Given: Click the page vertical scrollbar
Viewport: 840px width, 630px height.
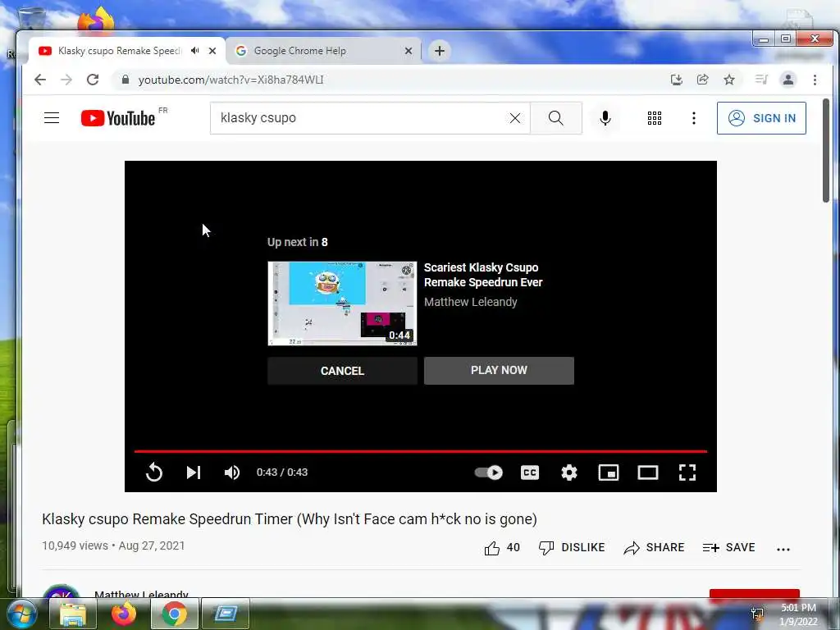Looking at the screenshot, I should pos(825,151).
